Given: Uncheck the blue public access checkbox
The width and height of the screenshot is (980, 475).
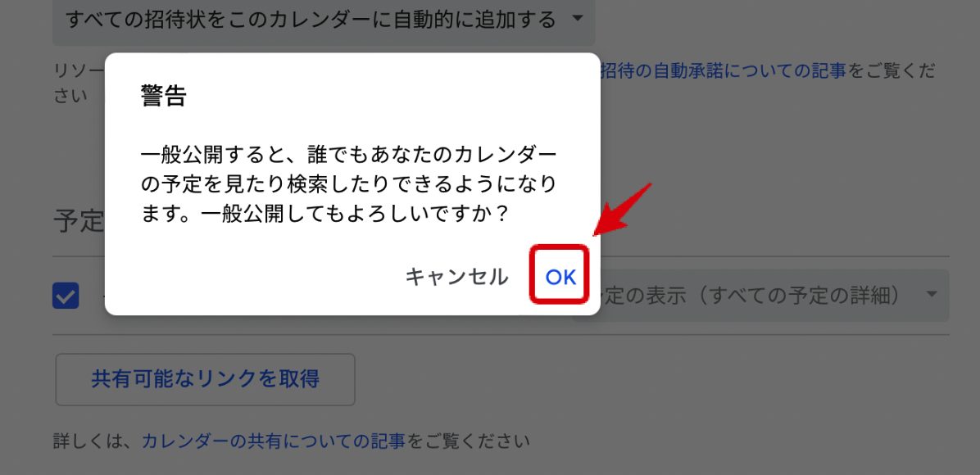Looking at the screenshot, I should 66,296.
